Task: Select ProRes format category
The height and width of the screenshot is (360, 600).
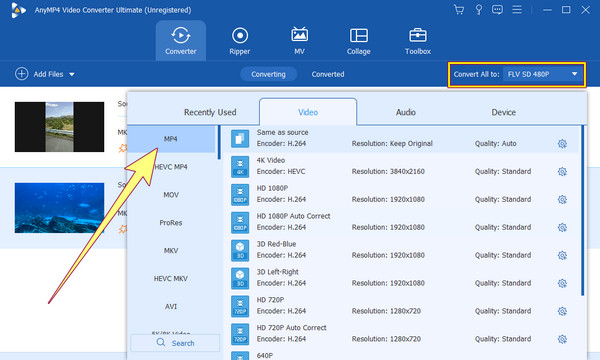Action: click(171, 223)
